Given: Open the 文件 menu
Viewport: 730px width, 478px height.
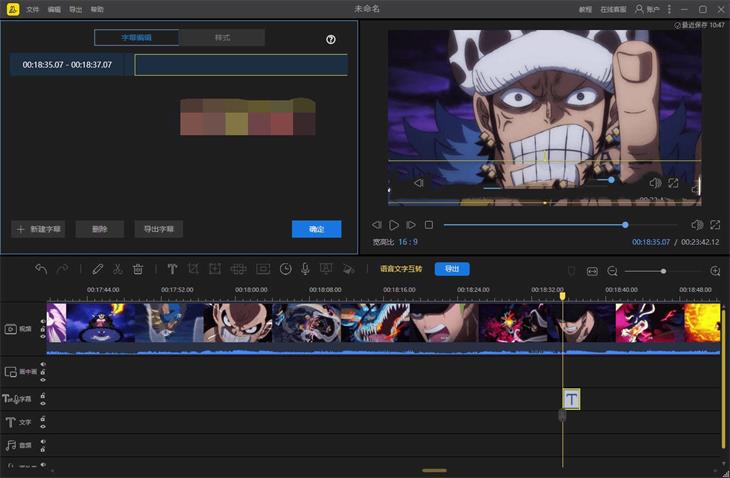Looking at the screenshot, I should pyautogui.click(x=33, y=9).
